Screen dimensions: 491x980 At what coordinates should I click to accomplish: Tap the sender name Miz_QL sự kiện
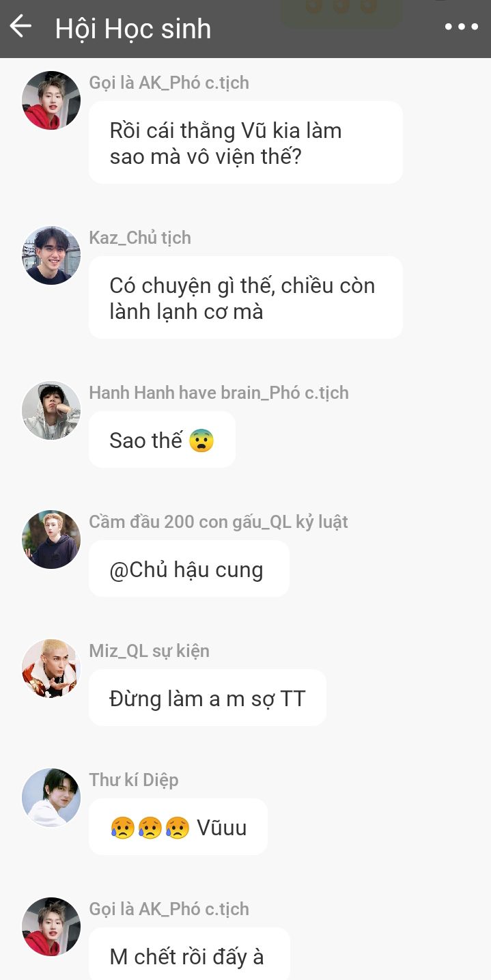point(149,651)
